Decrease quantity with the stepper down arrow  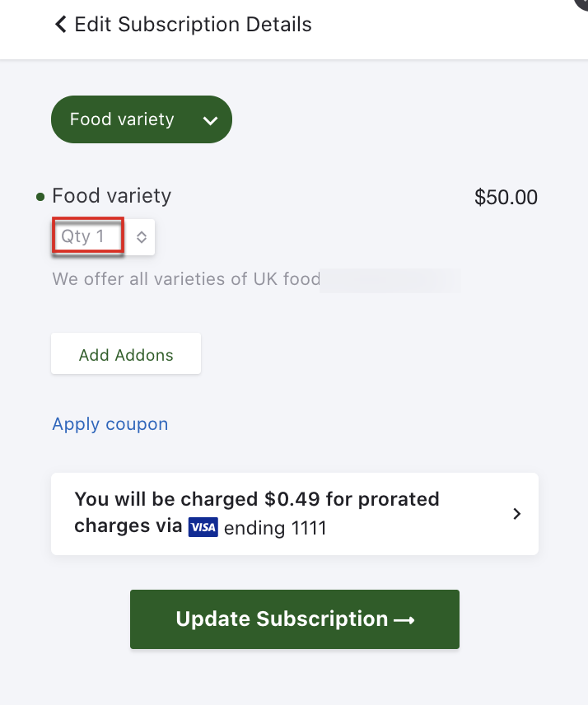142,240
